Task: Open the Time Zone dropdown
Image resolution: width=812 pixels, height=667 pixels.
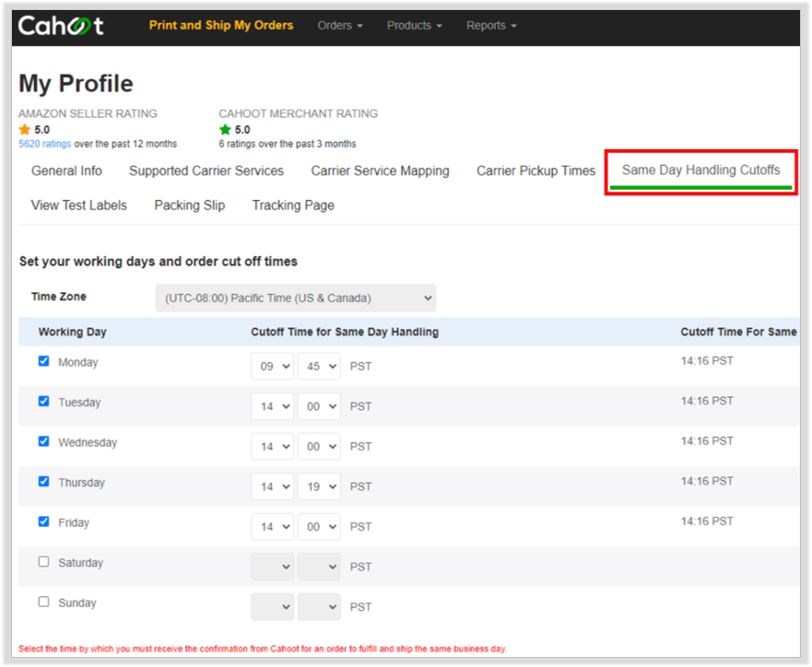Action: 296,298
